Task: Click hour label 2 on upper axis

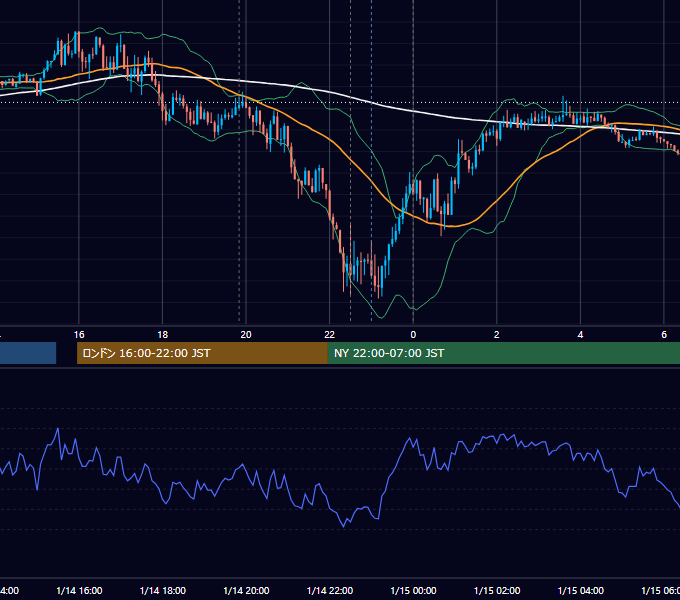Action: pyautogui.click(x=497, y=334)
